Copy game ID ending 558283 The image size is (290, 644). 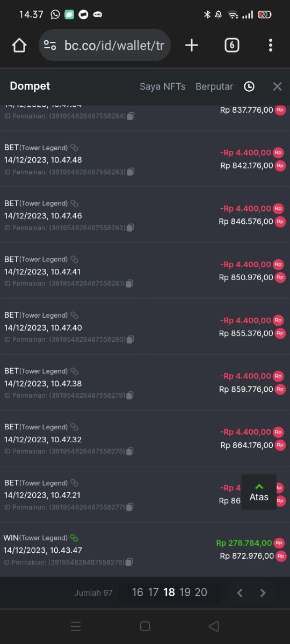point(131,172)
